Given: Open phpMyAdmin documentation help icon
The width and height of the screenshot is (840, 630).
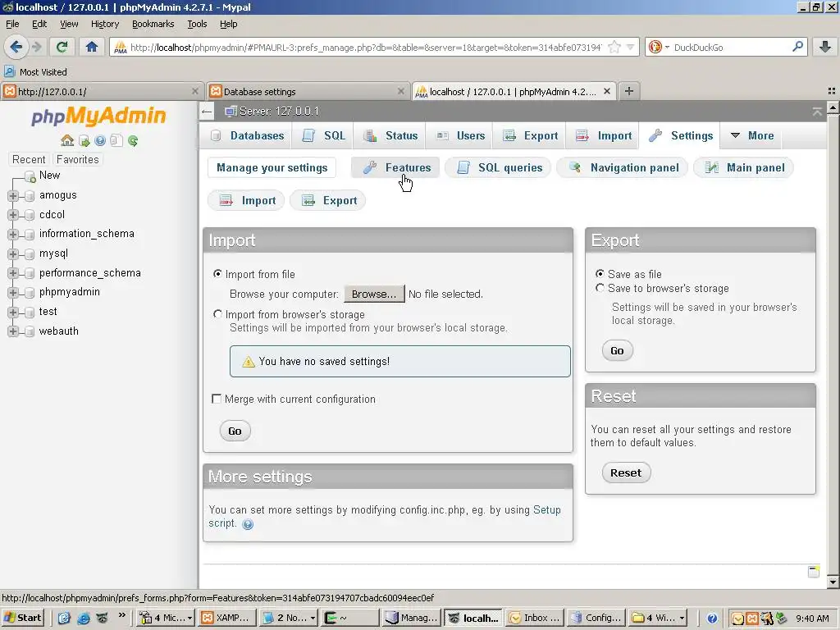Looking at the screenshot, I should (100, 140).
